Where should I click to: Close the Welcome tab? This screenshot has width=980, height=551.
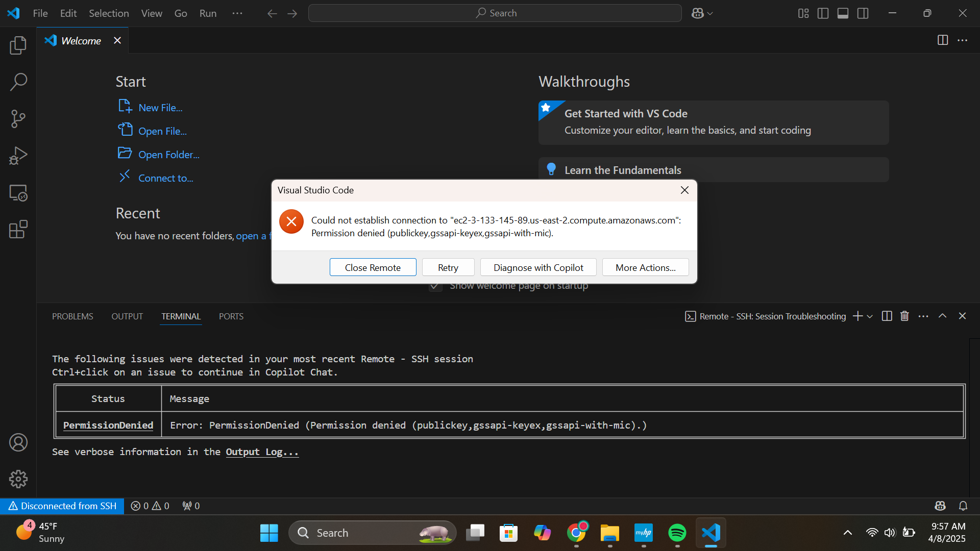pyautogui.click(x=117, y=40)
